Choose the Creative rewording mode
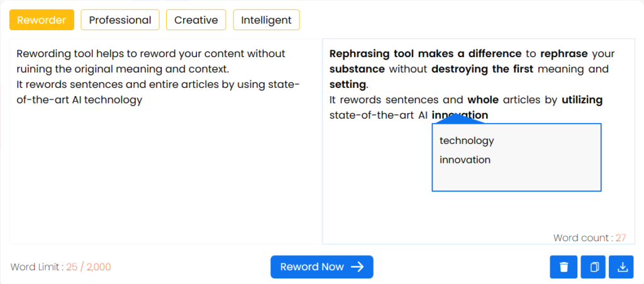The height and width of the screenshot is (284, 644). click(196, 20)
